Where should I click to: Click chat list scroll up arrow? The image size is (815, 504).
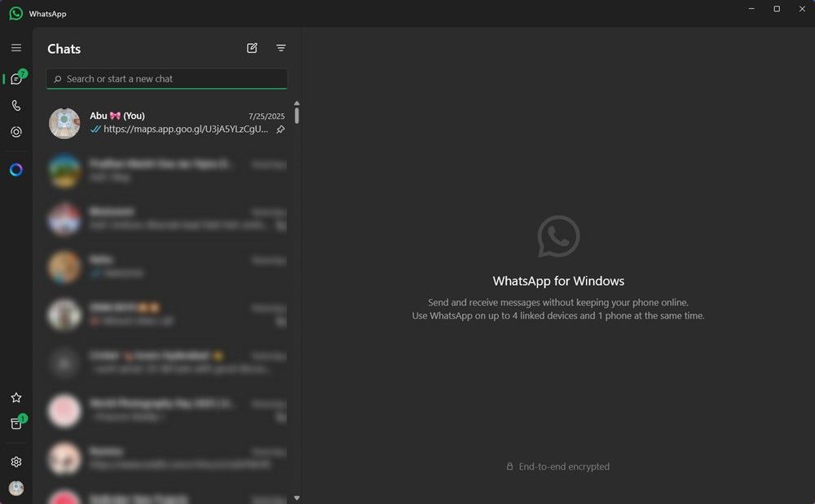[x=297, y=103]
